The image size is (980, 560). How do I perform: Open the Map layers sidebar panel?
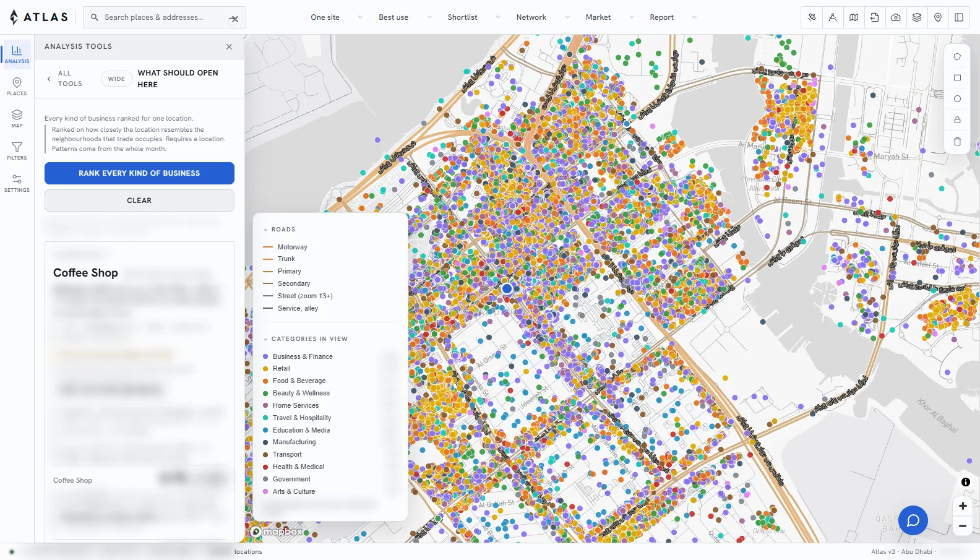click(x=17, y=119)
